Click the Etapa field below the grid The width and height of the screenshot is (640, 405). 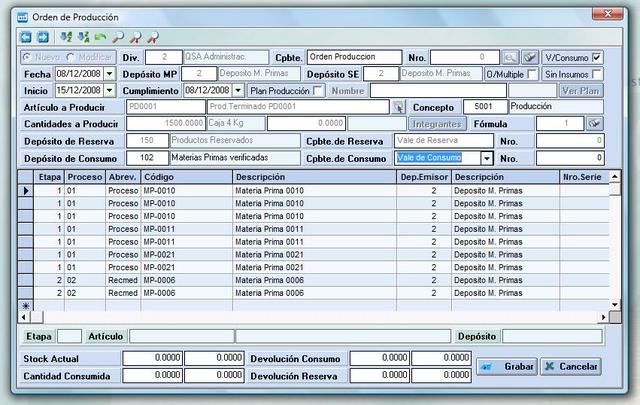pyautogui.click(x=70, y=336)
